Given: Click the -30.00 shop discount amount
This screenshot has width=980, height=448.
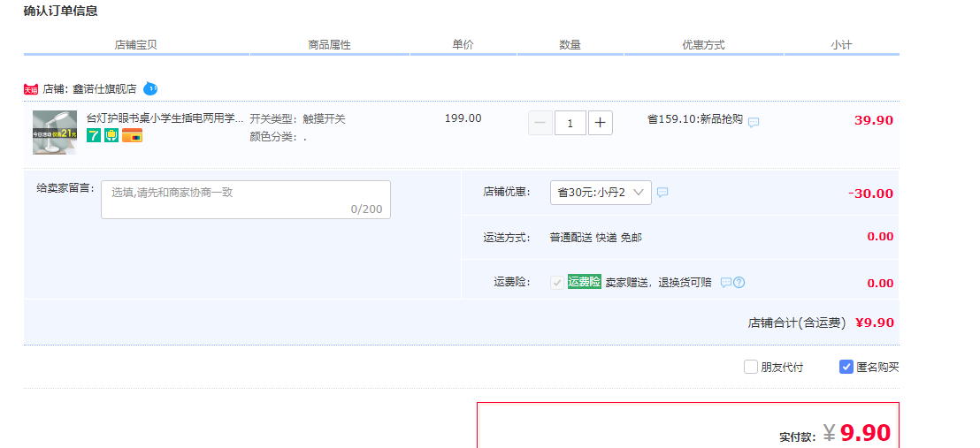Looking at the screenshot, I should [870, 194].
